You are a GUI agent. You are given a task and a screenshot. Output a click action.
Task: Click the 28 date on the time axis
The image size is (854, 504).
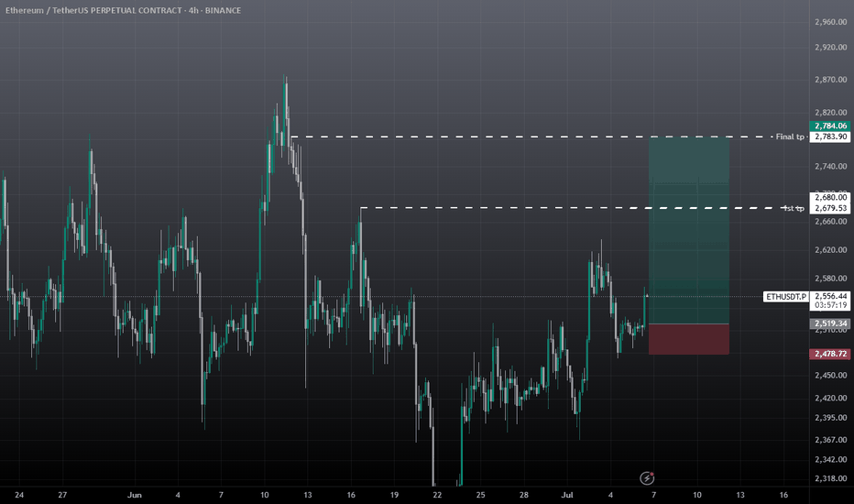click(523, 495)
